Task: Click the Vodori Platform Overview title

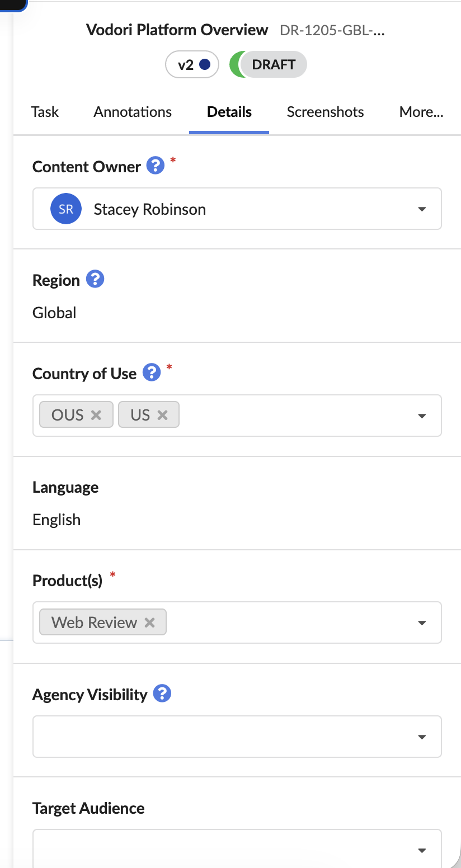Action: [177, 30]
